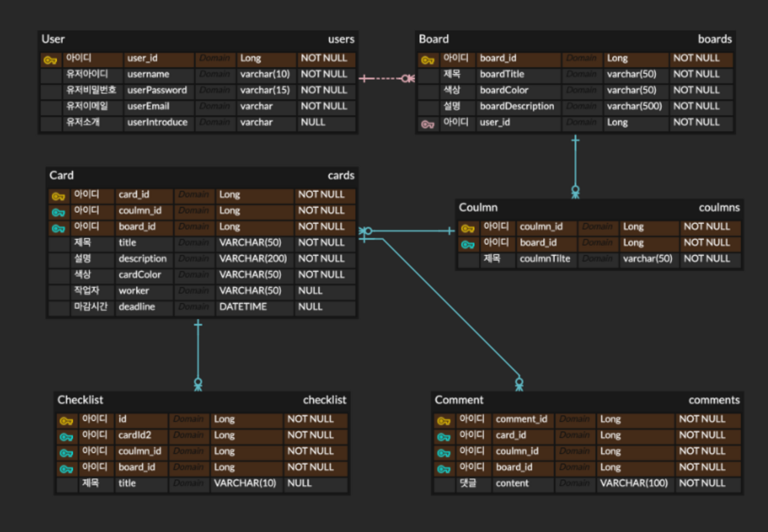Image resolution: width=768 pixels, height=532 pixels.
Task: Click the Domain cell of user_id in User table
Action: pos(215,58)
